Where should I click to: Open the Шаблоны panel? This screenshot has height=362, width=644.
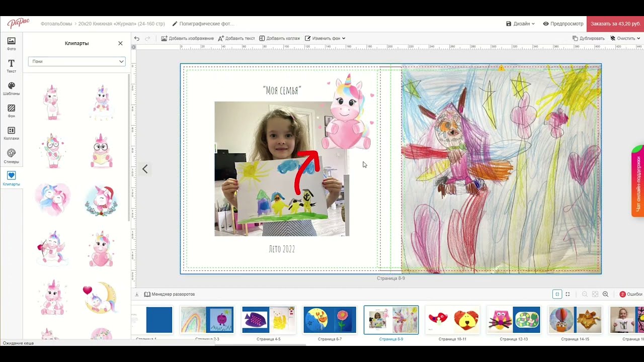tap(11, 88)
